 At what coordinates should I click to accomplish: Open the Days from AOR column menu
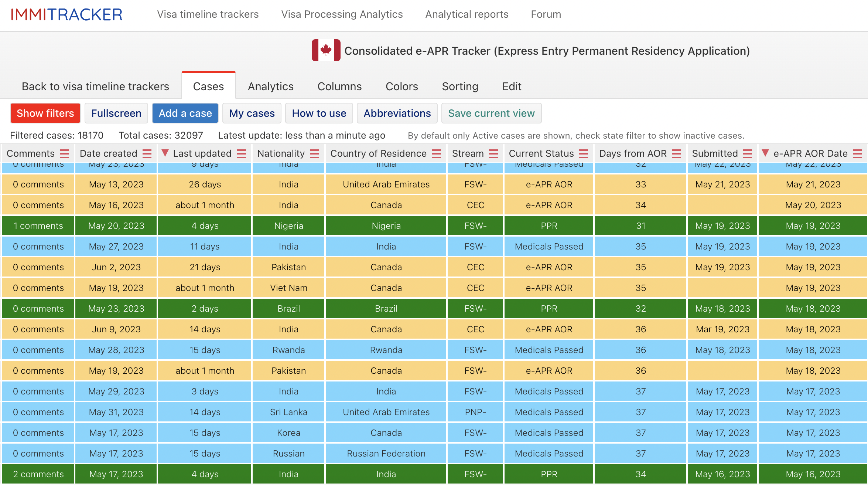coord(677,154)
